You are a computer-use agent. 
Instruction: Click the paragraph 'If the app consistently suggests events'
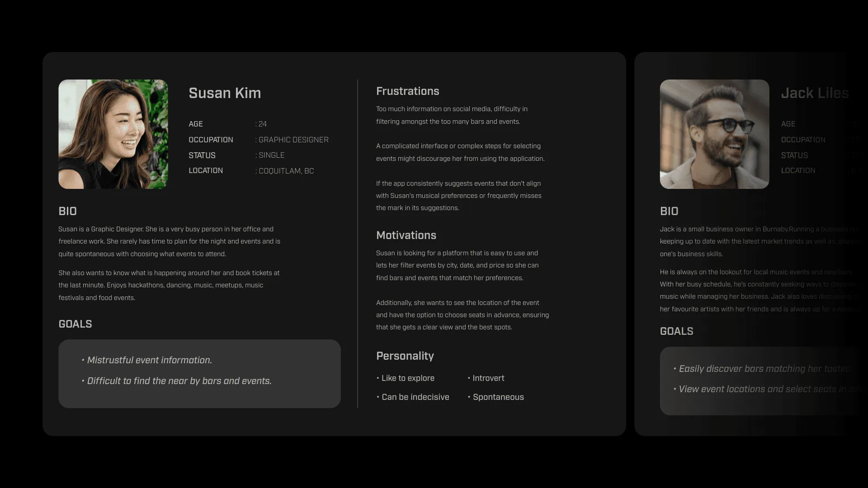[459, 196]
